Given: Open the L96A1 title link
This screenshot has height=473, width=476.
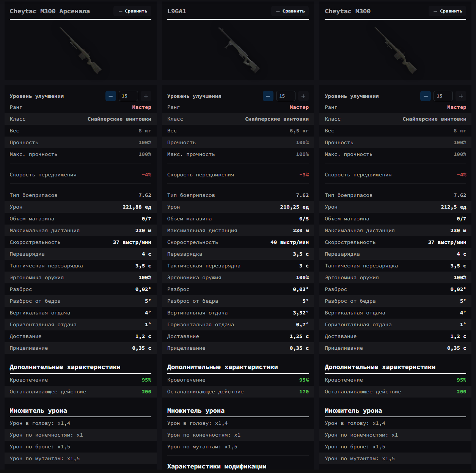Looking at the screenshot, I should tap(177, 11).
